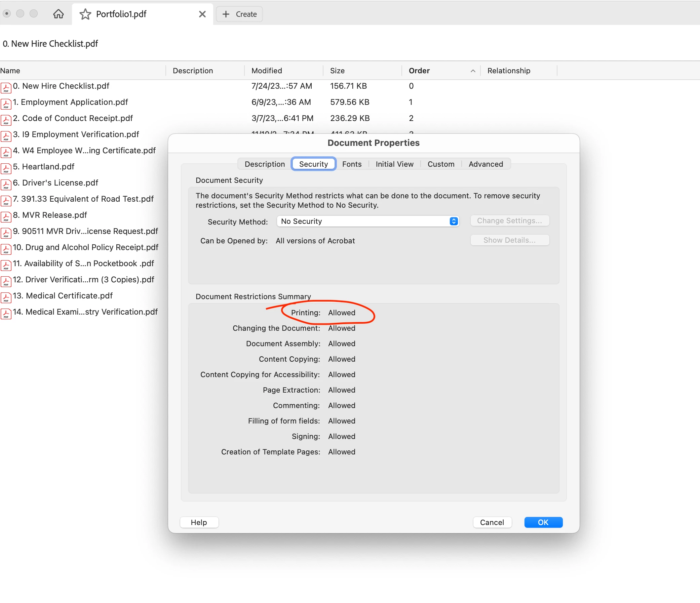Click PDF icon for Driver's License.pdf
Image resolution: width=700 pixels, height=603 pixels.
click(x=6, y=185)
